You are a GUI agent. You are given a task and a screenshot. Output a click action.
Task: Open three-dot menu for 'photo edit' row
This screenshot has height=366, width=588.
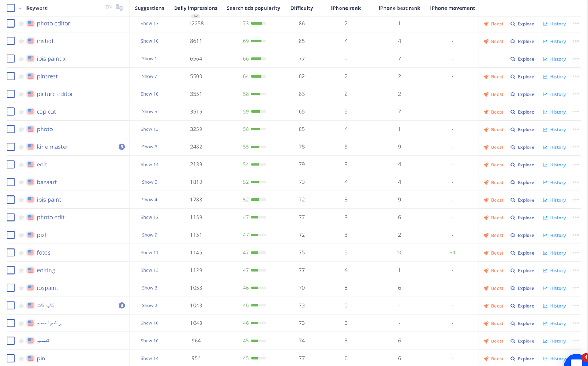[x=576, y=218]
